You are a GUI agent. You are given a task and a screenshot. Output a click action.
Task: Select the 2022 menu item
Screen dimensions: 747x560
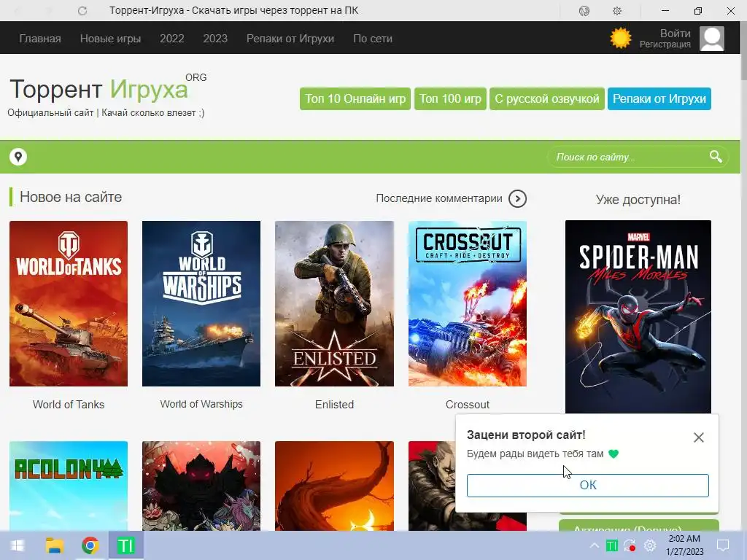pyautogui.click(x=172, y=39)
